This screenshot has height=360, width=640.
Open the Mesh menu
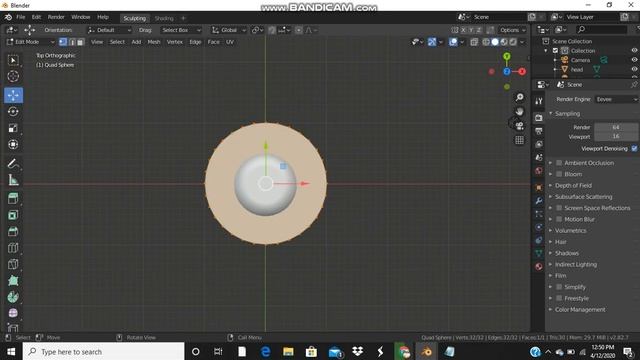[x=154, y=42]
